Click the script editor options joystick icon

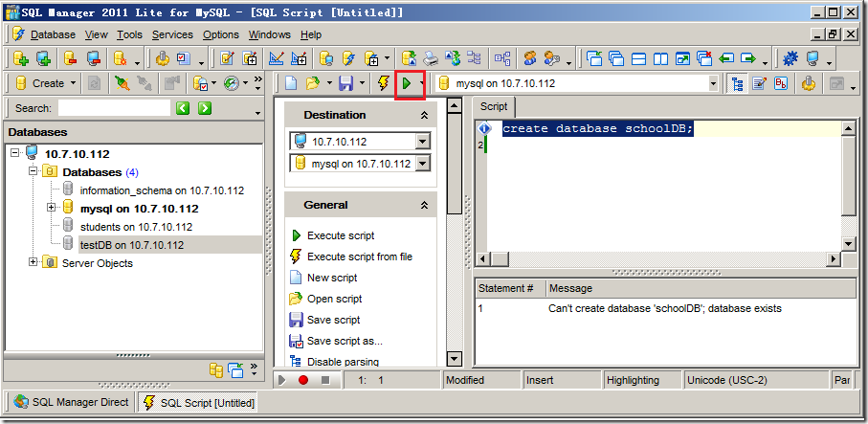coord(809,83)
